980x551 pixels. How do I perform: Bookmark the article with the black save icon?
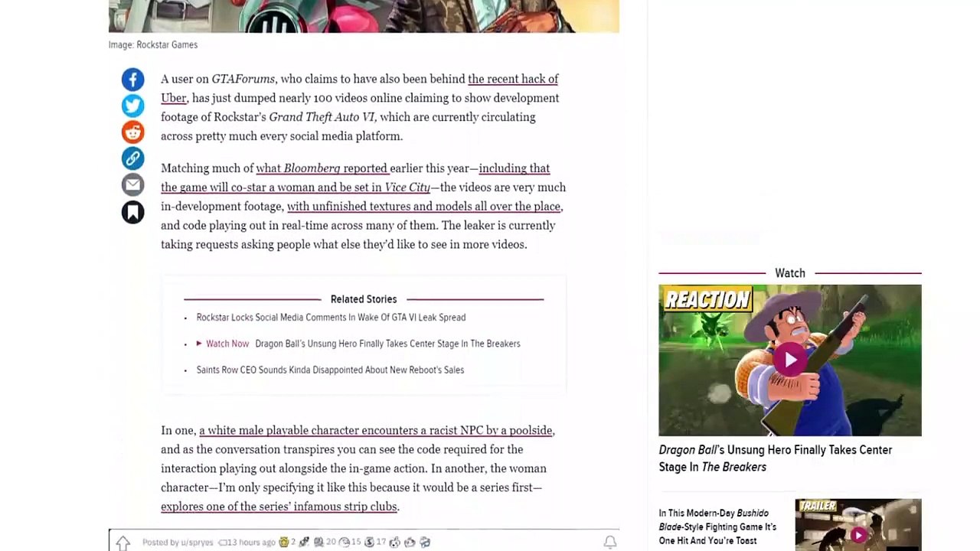132,212
